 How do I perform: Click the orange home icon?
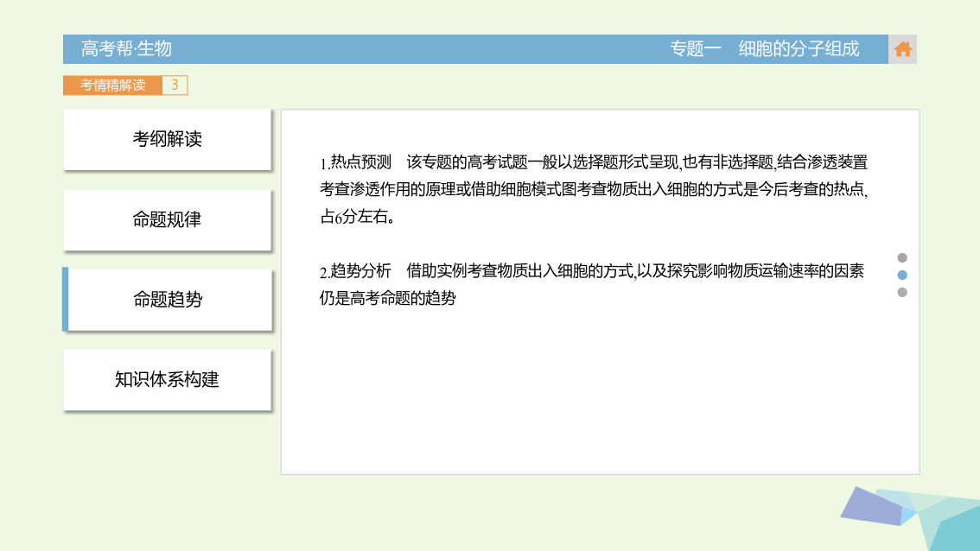[902, 48]
